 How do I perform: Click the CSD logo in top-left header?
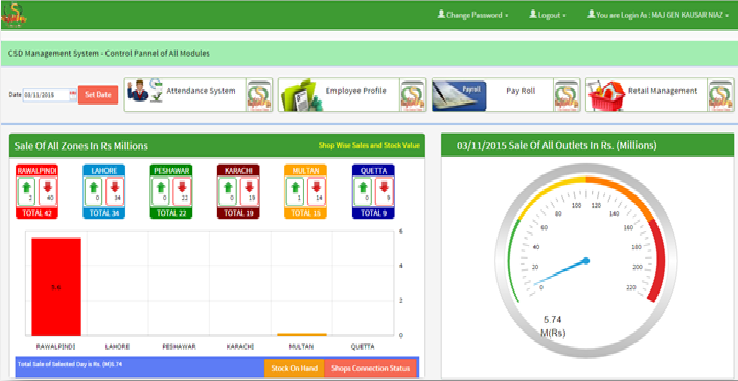[x=14, y=15]
